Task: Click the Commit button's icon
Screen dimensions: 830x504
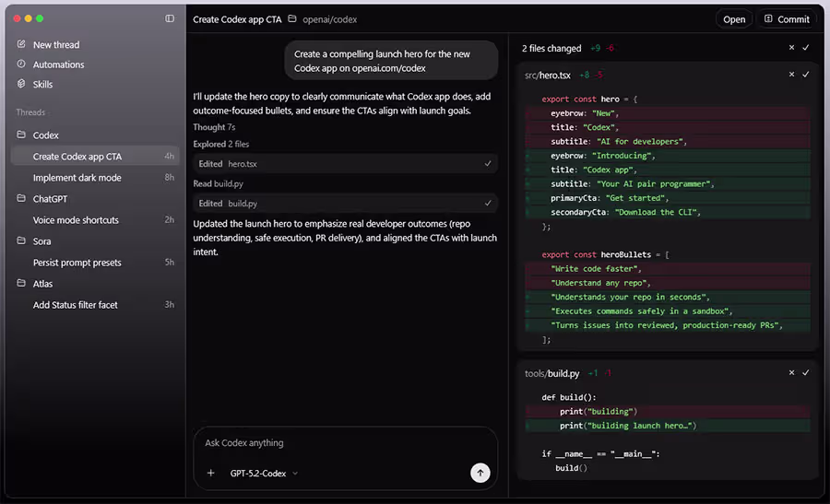Action: (768, 19)
